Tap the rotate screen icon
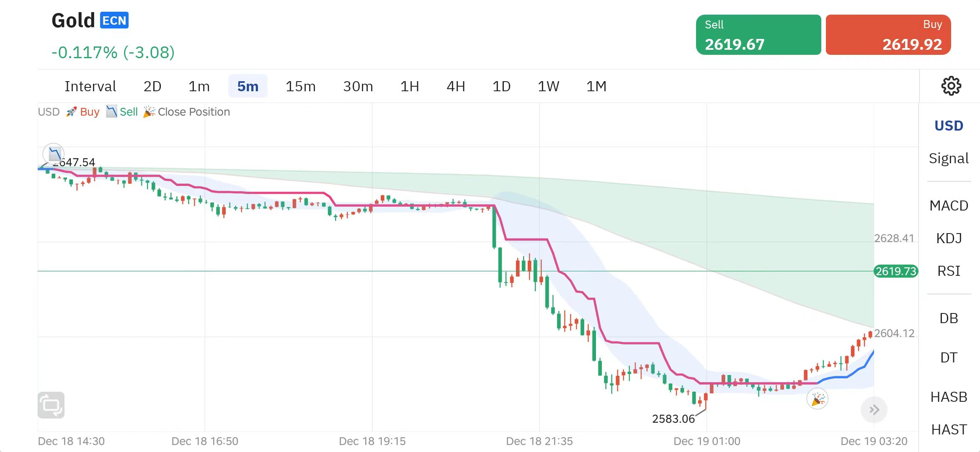Screen dimensions: 980x452 51,405
